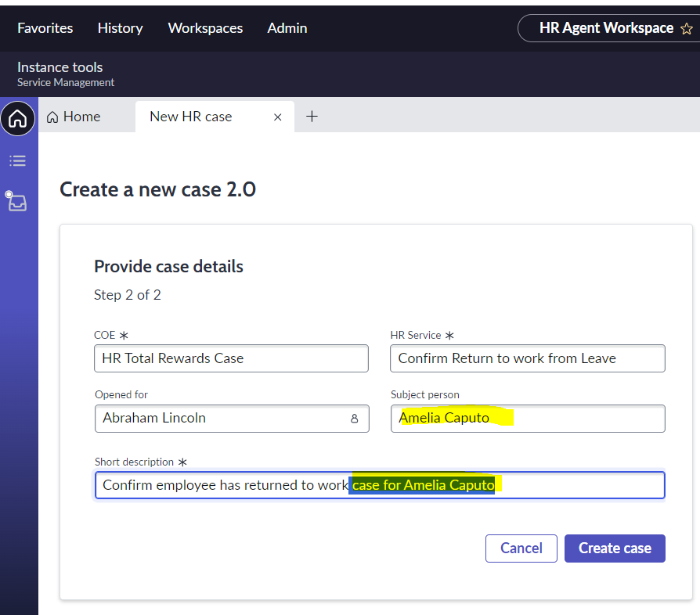700x615 pixels.
Task: Click the Step 2 of 2 text
Action: (x=127, y=295)
